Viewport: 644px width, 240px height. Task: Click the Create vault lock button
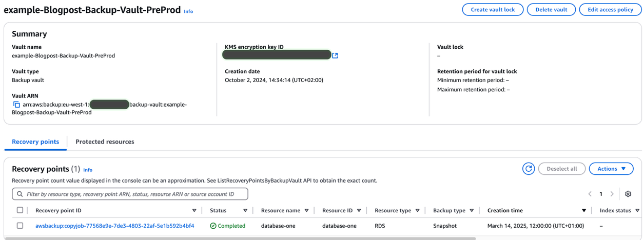493,10
